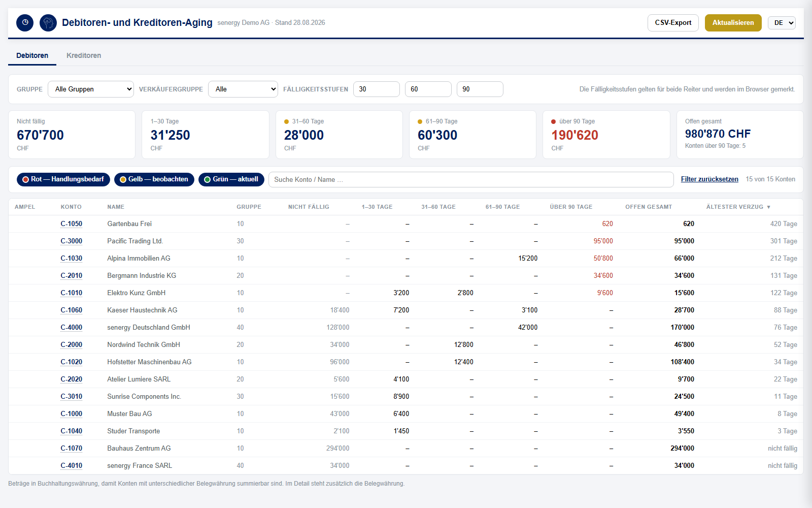Click Filter zurücksetzen link

pos(709,179)
